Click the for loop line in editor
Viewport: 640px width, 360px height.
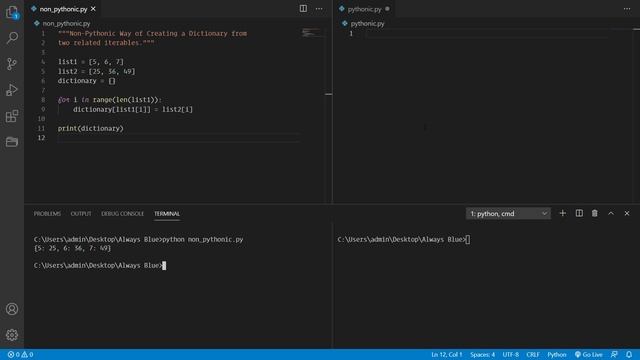pos(109,100)
